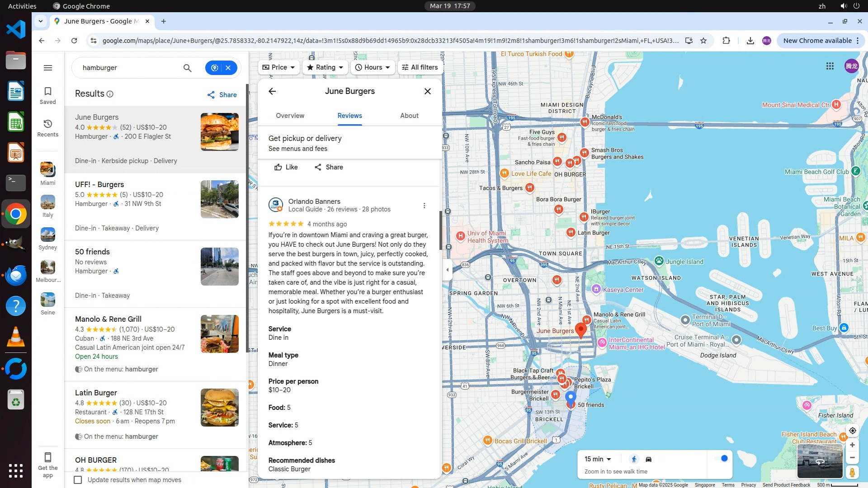Image resolution: width=868 pixels, height=488 pixels.
Task: Open the 15 min duration dropdown
Action: tap(598, 459)
